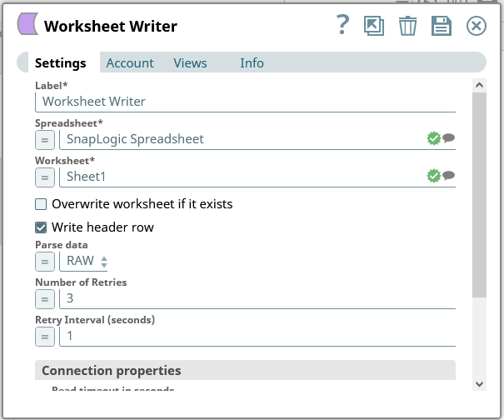Uncheck Write header row
The height and width of the screenshot is (420, 504).
pos(41,227)
